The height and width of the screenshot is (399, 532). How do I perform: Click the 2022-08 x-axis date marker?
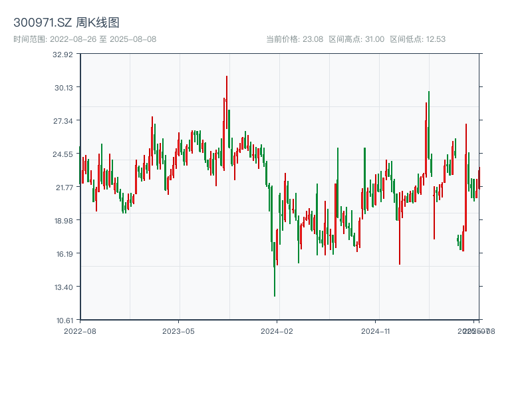click(80, 331)
